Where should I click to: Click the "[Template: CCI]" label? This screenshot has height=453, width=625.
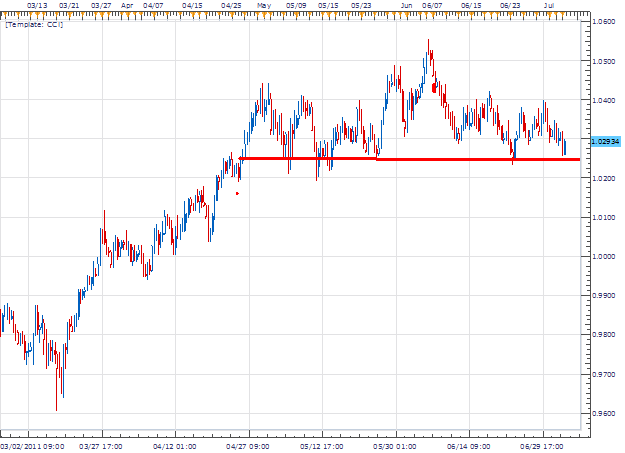tap(34, 25)
